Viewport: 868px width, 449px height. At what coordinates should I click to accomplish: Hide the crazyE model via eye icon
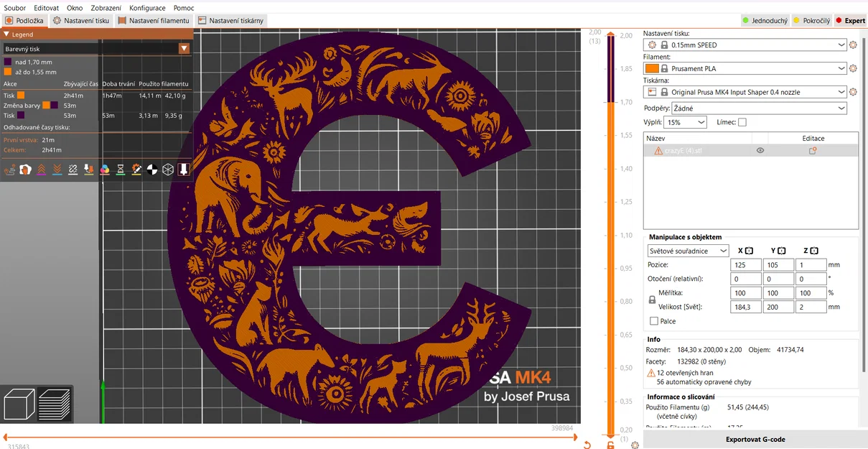pos(760,151)
